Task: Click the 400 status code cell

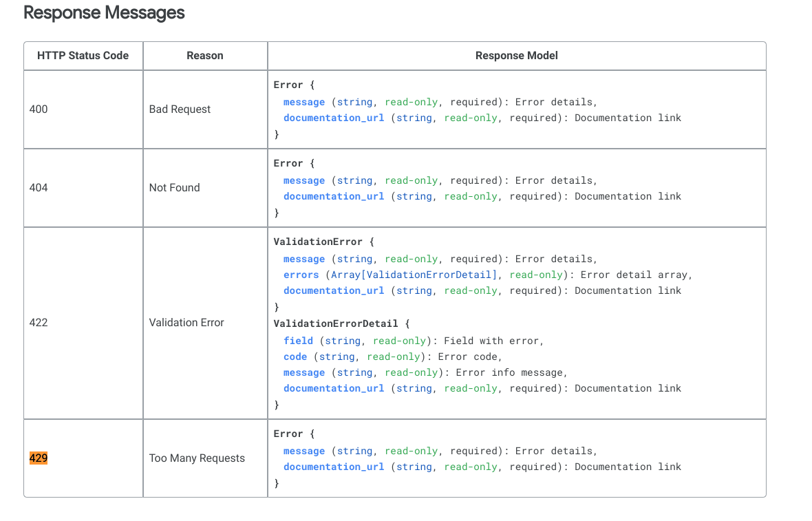Action: click(x=39, y=109)
